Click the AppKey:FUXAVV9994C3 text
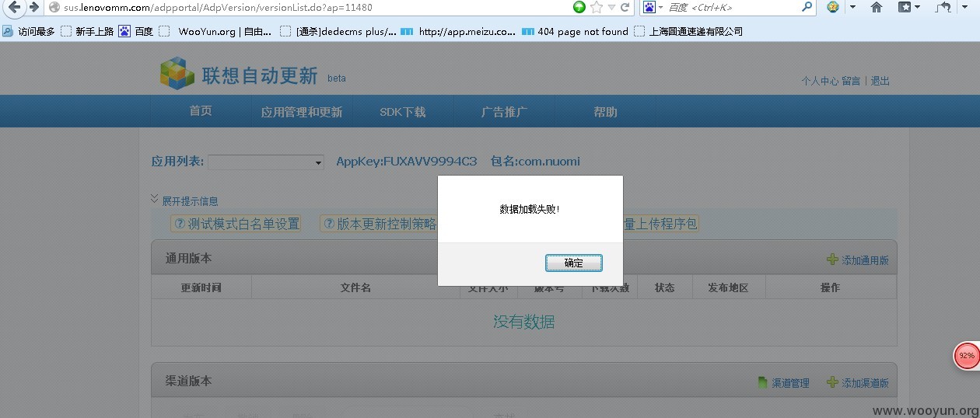 click(x=407, y=162)
